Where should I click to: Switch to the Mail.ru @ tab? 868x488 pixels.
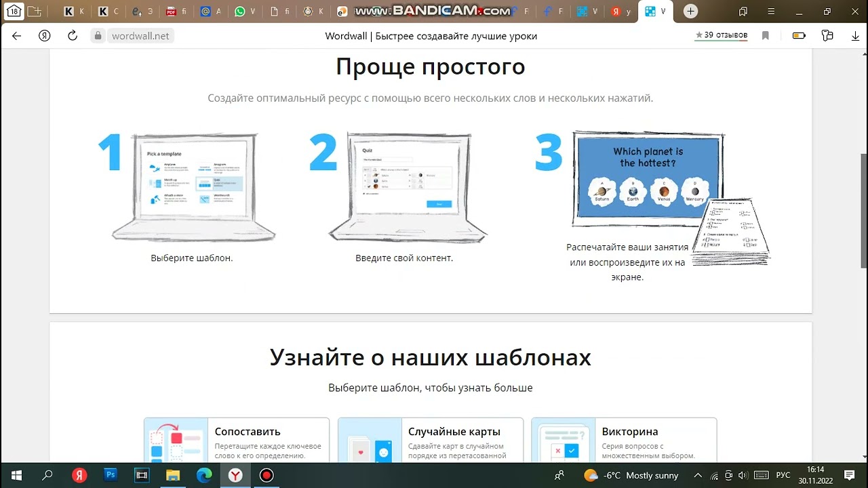tap(212, 12)
